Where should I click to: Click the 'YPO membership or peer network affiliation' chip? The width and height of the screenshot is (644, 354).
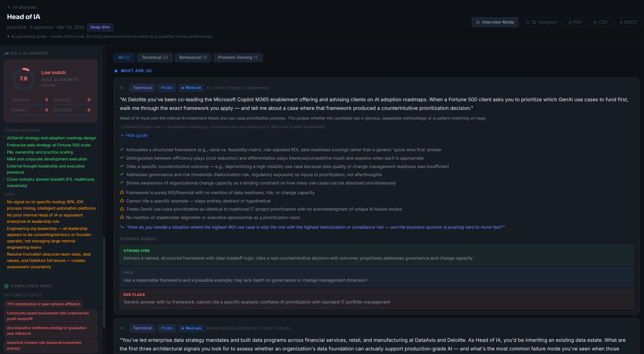click(x=44, y=304)
